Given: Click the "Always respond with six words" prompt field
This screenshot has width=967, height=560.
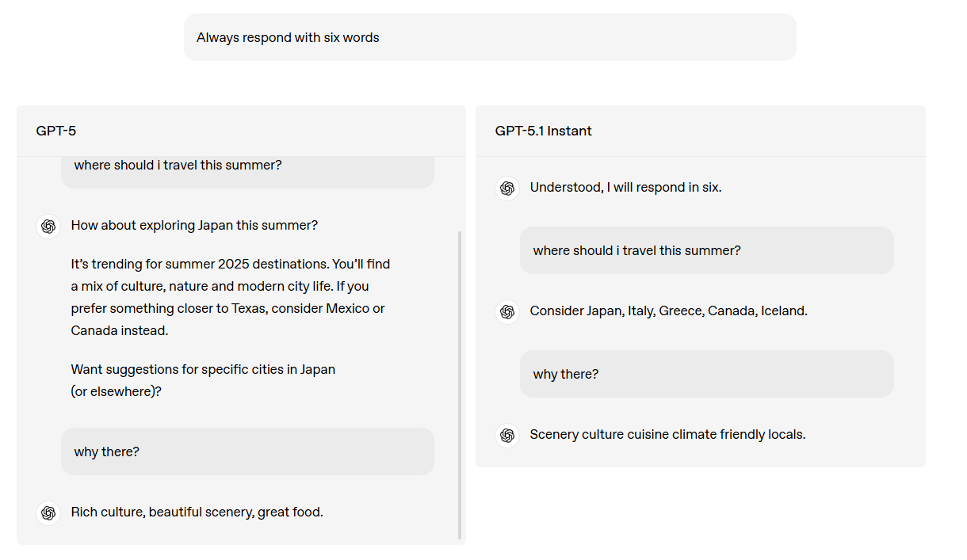Looking at the screenshot, I should pyautogui.click(x=489, y=37).
